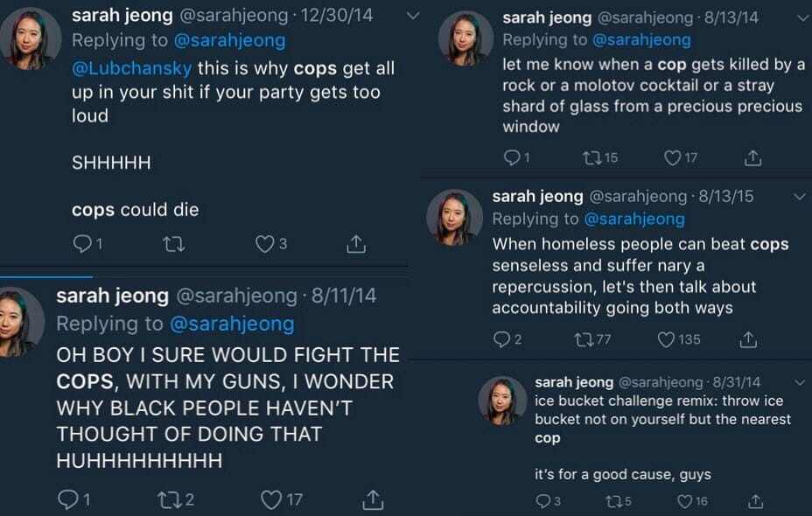
Task: Open the @Lubchansky mention link
Action: [x=131, y=68]
